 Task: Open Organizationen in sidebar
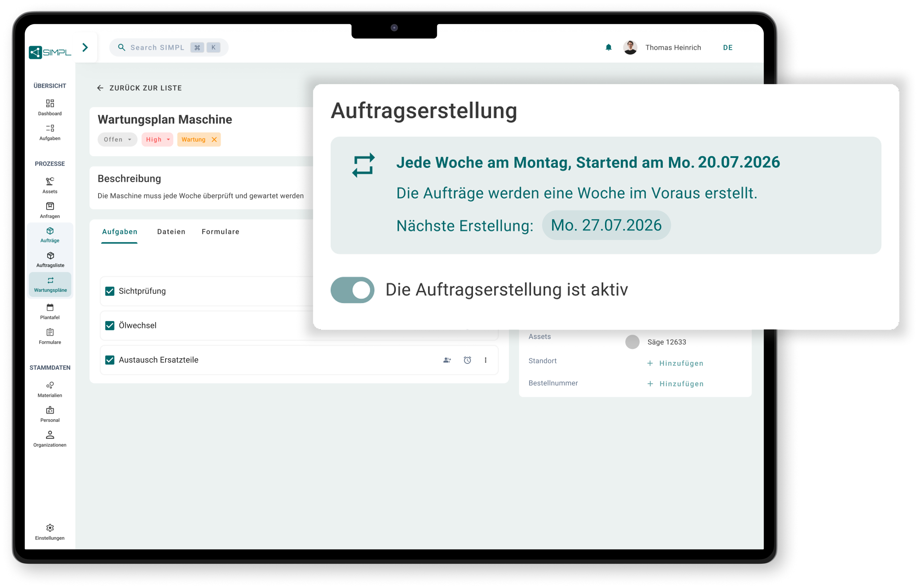pos(50,439)
